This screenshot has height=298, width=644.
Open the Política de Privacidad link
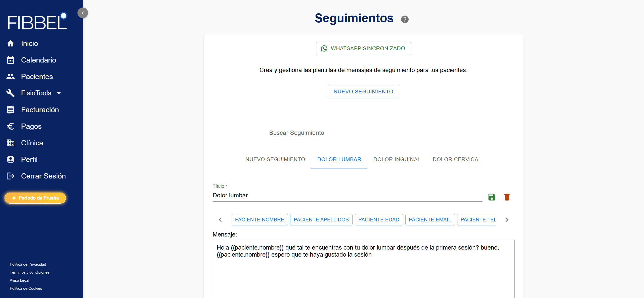coord(28,264)
